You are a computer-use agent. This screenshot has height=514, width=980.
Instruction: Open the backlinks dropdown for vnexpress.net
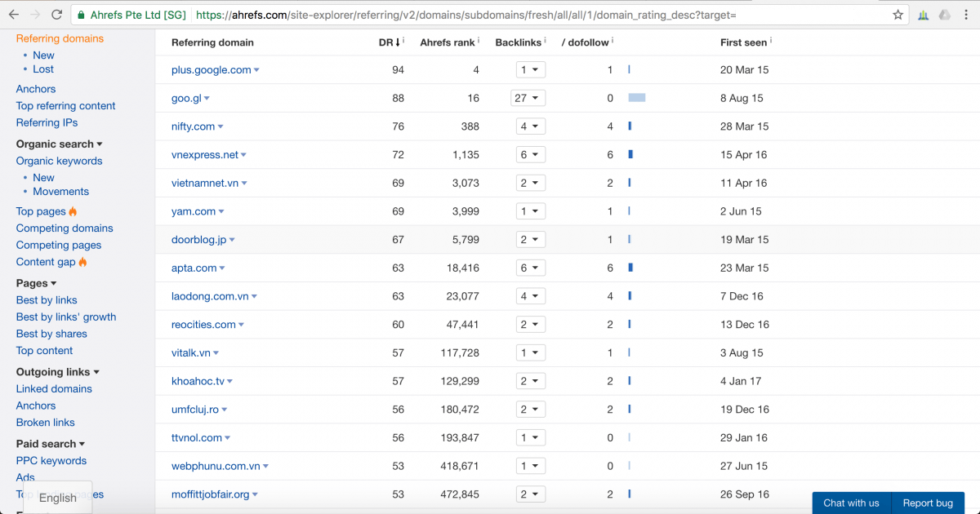[531, 155]
